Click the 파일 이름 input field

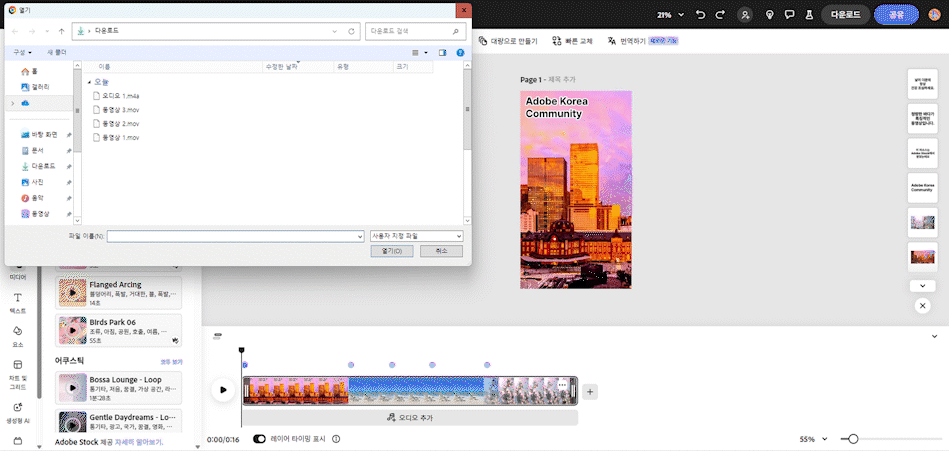(x=235, y=236)
